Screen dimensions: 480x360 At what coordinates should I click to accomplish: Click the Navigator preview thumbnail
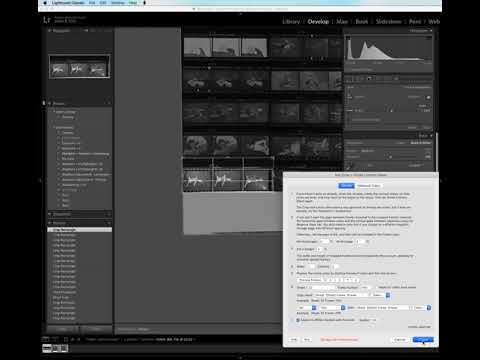click(x=79, y=67)
